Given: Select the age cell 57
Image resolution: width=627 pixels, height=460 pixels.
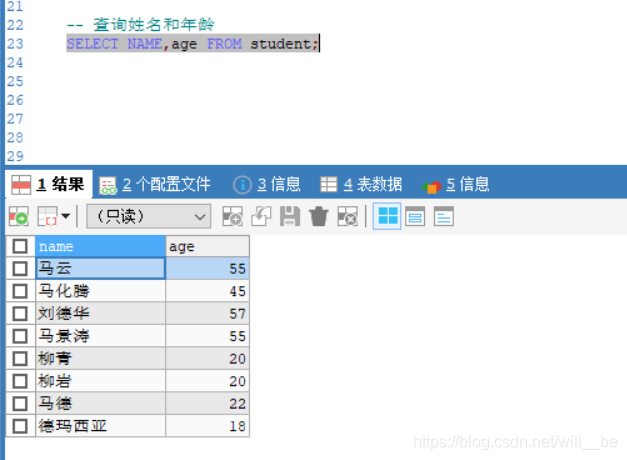Looking at the screenshot, I should coord(208,313).
